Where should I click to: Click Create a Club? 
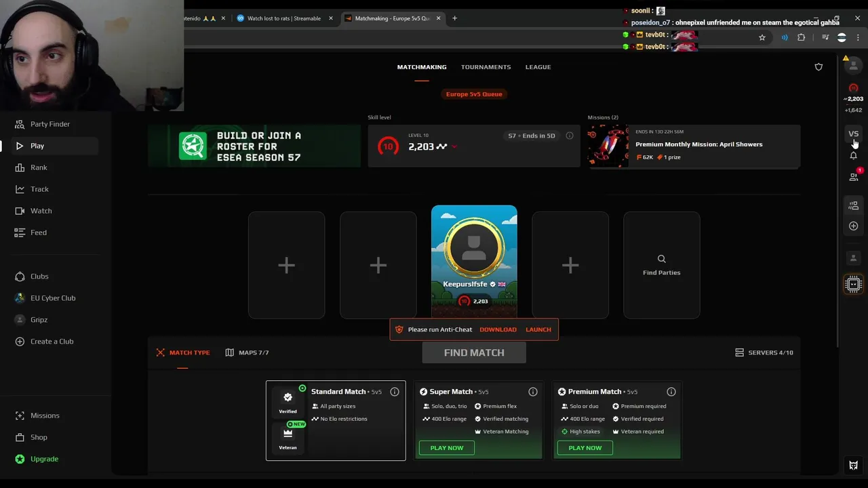click(x=50, y=342)
